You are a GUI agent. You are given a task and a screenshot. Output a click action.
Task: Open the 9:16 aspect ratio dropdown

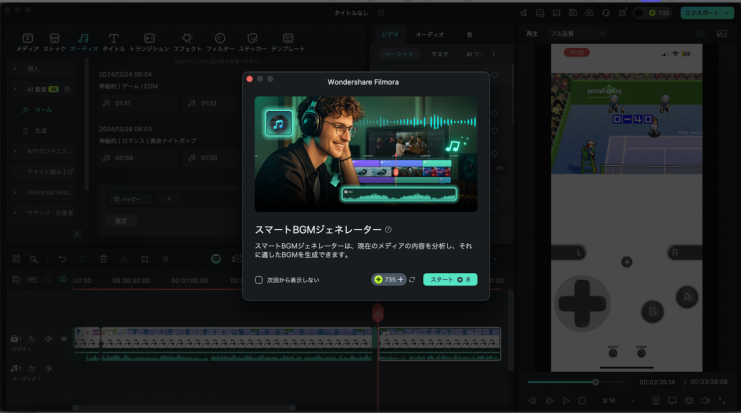click(618, 401)
